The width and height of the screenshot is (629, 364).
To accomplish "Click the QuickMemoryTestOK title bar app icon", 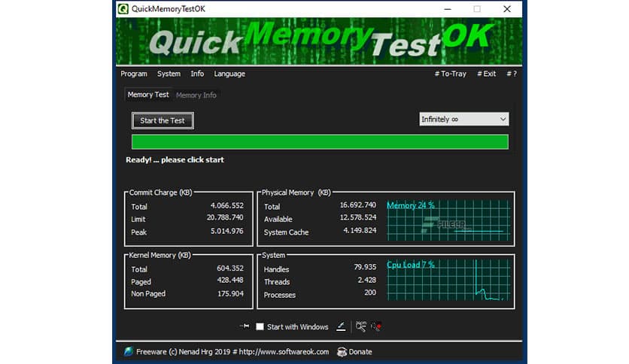I will (x=123, y=9).
